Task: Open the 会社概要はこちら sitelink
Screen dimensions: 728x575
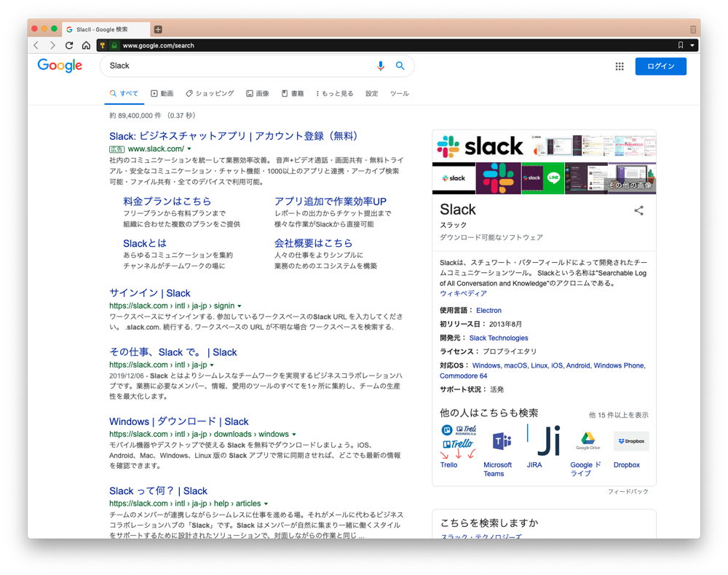Action: coord(313,242)
